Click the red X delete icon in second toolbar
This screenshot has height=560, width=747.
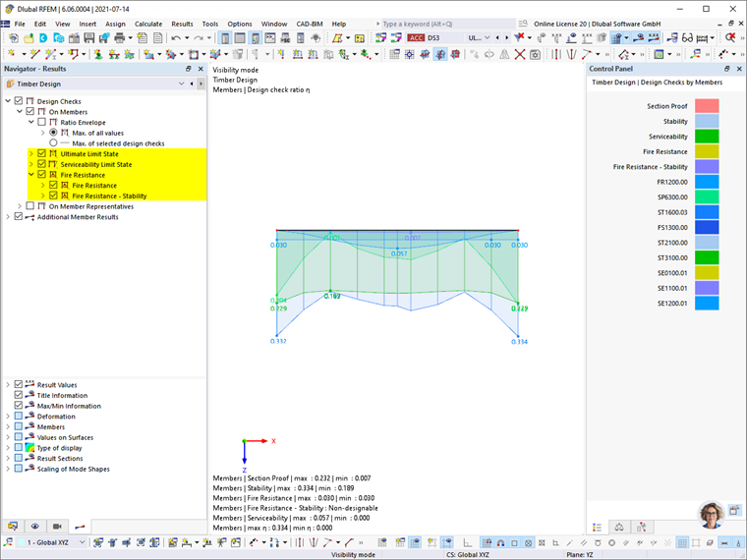tap(520, 55)
